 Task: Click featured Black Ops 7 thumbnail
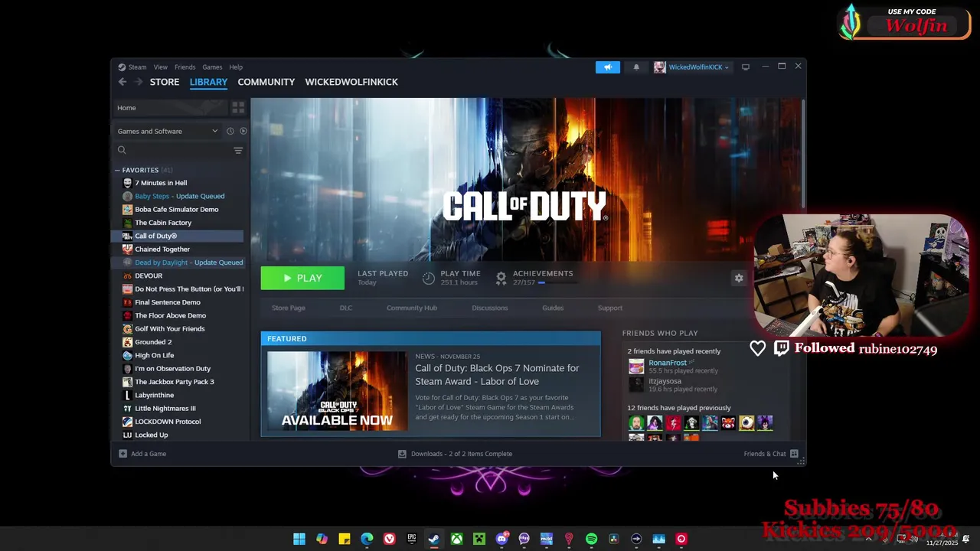pos(337,391)
